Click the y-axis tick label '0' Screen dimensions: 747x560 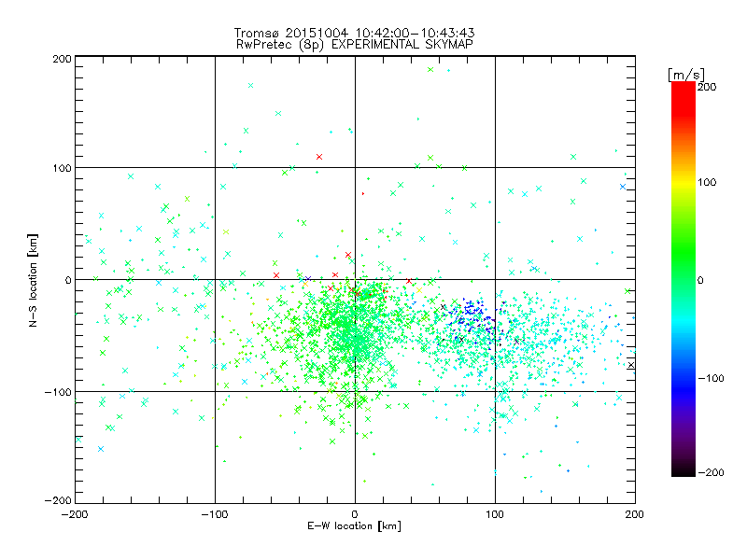tap(68, 280)
